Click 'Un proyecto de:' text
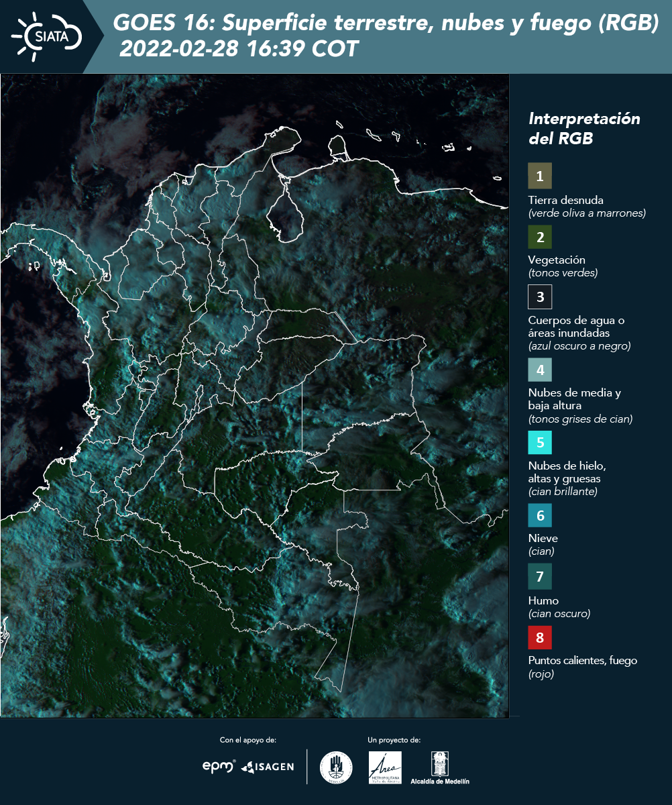The image size is (672, 805). pos(394,740)
